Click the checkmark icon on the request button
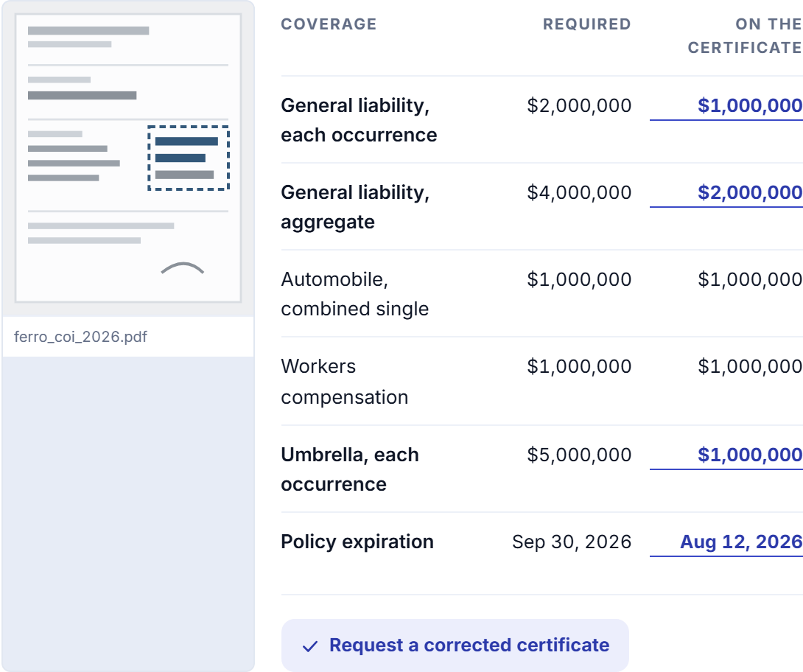 310,646
